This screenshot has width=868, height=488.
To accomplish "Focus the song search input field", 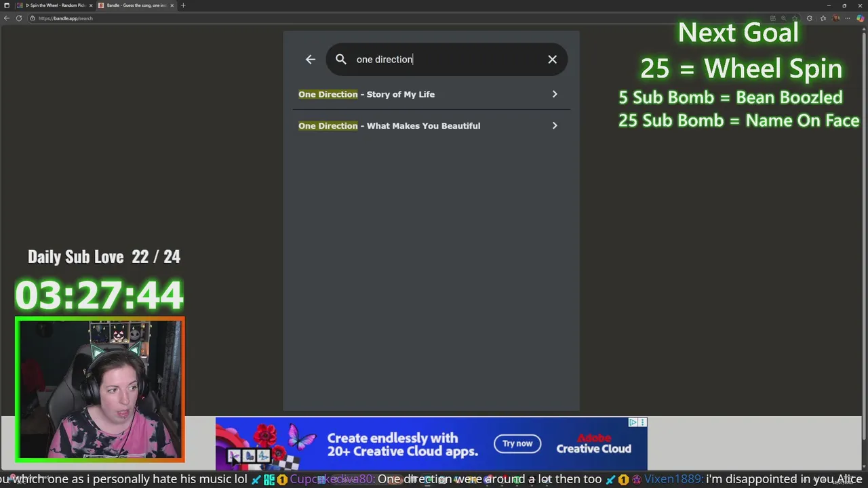I will (x=448, y=60).
